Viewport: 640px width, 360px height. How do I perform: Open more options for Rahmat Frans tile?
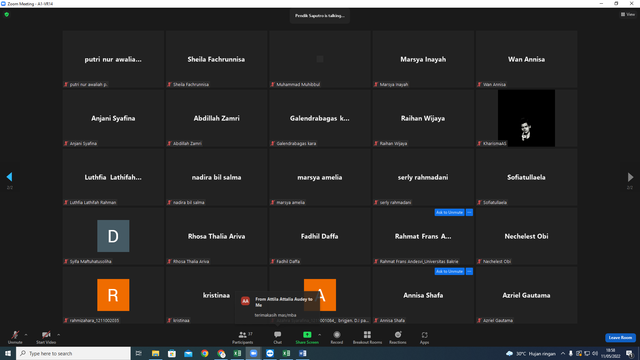pos(469,212)
